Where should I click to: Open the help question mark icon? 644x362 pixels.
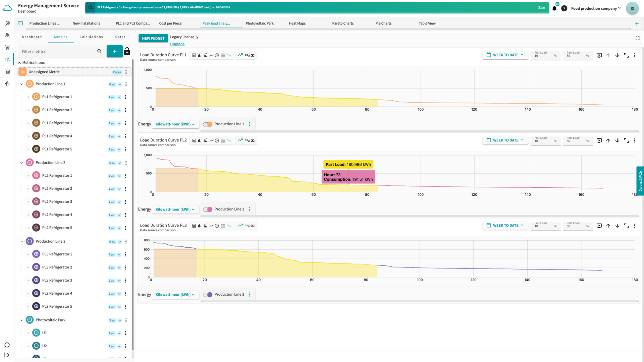pos(564,9)
